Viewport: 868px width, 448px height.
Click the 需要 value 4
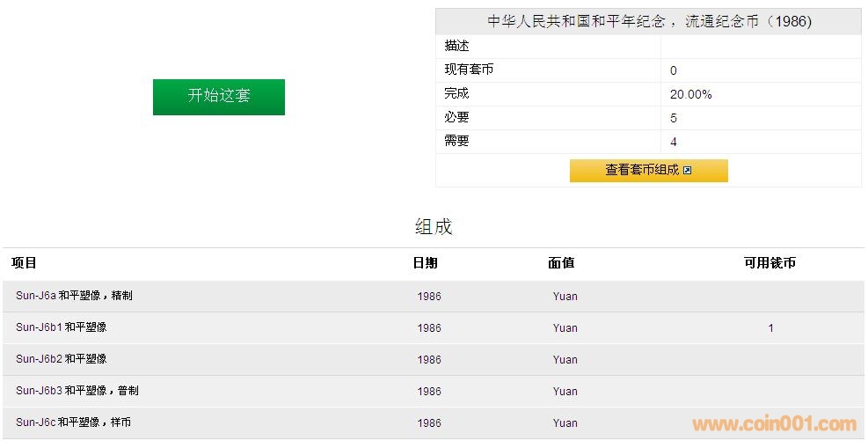click(x=674, y=142)
